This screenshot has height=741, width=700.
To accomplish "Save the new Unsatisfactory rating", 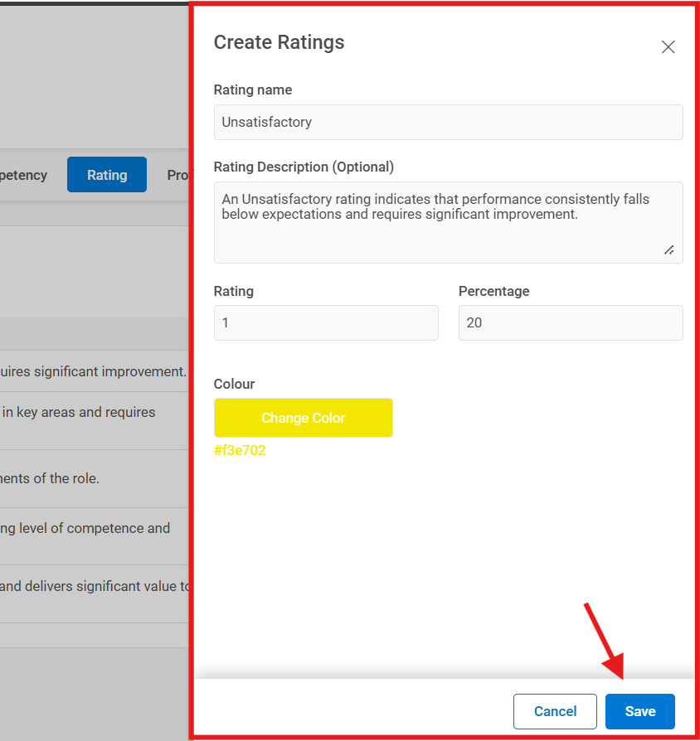I will (639, 711).
